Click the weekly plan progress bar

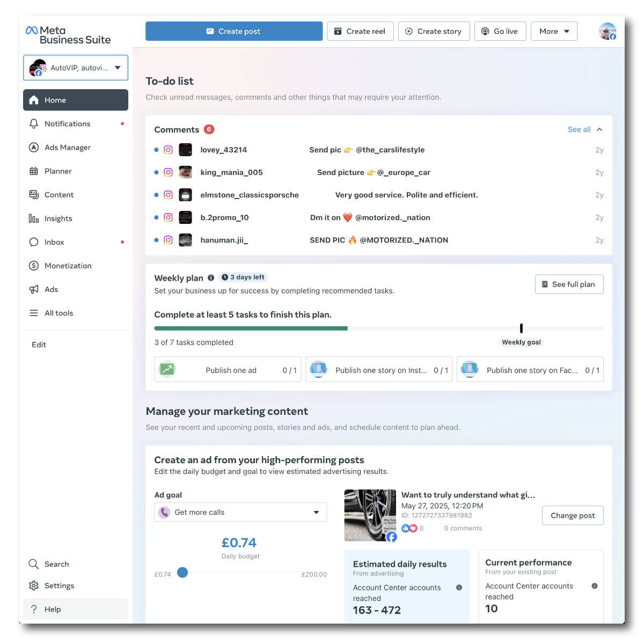click(x=379, y=328)
